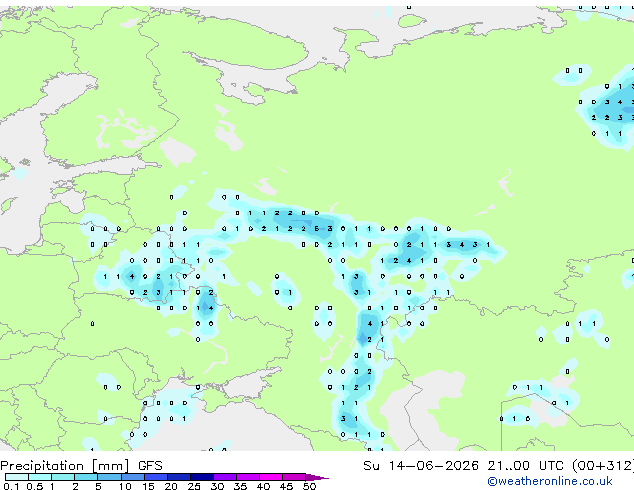Click the legend label '50'
The image size is (634, 490).
(x=310, y=486)
